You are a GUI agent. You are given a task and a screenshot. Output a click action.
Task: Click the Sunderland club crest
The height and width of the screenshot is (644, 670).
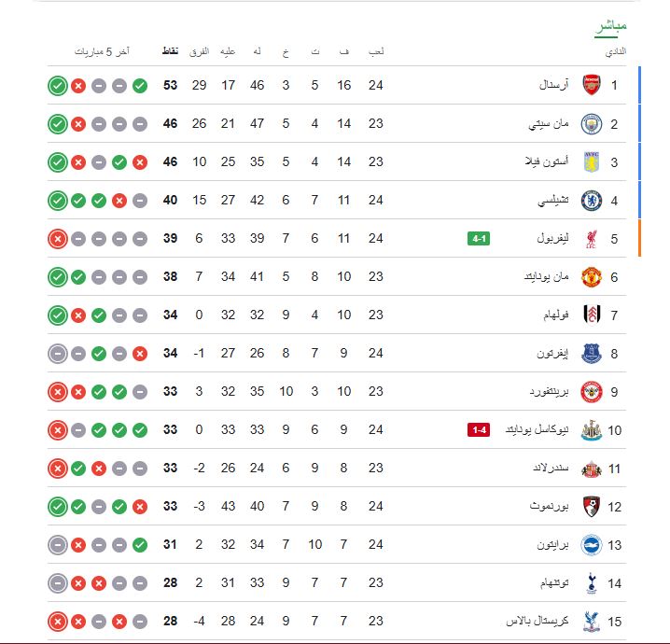pyautogui.click(x=591, y=469)
